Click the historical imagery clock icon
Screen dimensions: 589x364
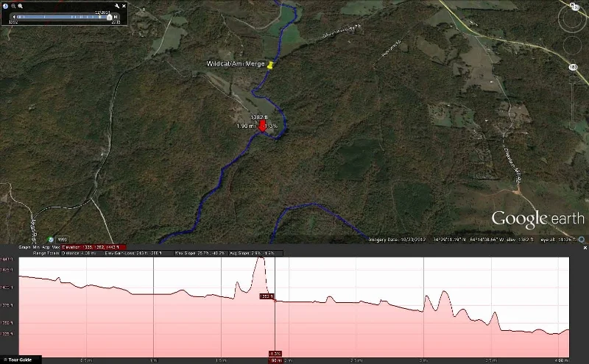pos(6,6)
